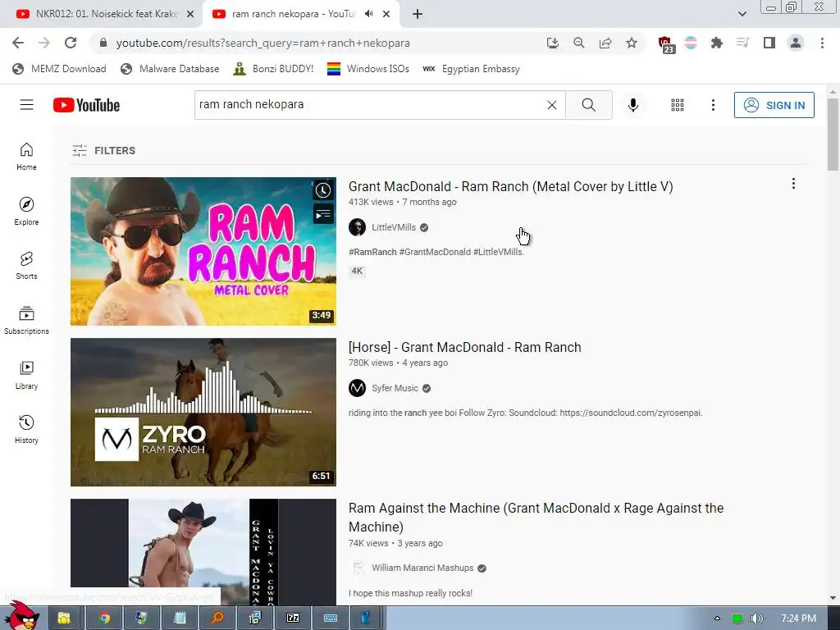Image resolution: width=840 pixels, height=630 pixels.
Task: Open the media control icon in toolbar
Action: point(743,43)
